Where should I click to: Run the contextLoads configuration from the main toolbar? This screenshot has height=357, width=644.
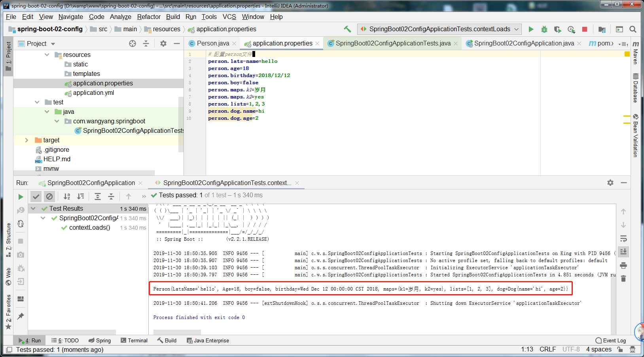pyautogui.click(x=531, y=29)
